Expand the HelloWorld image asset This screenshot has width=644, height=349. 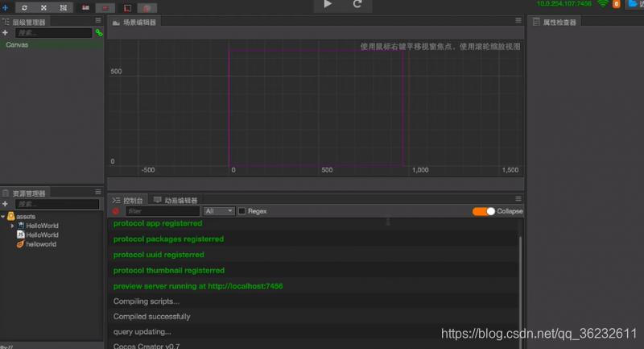click(x=12, y=226)
